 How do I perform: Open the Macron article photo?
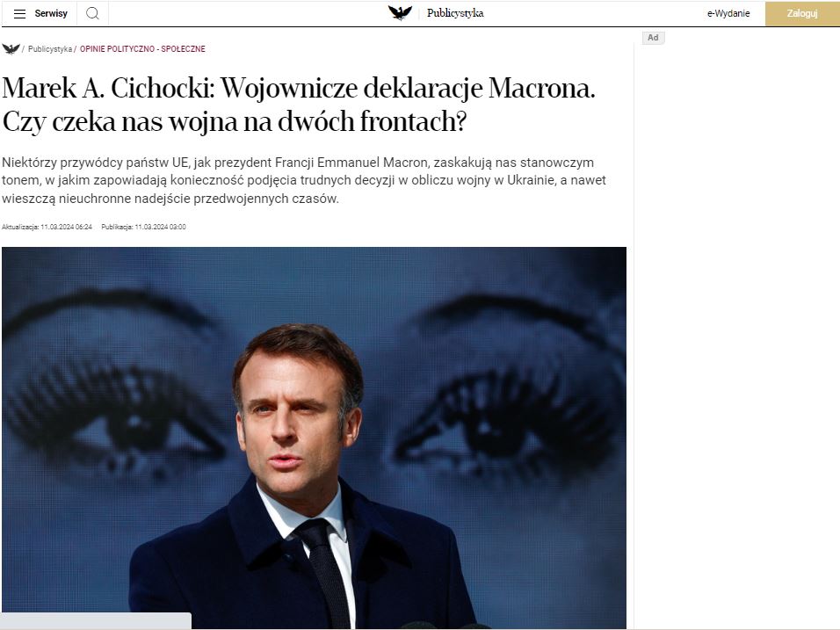coord(314,438)
